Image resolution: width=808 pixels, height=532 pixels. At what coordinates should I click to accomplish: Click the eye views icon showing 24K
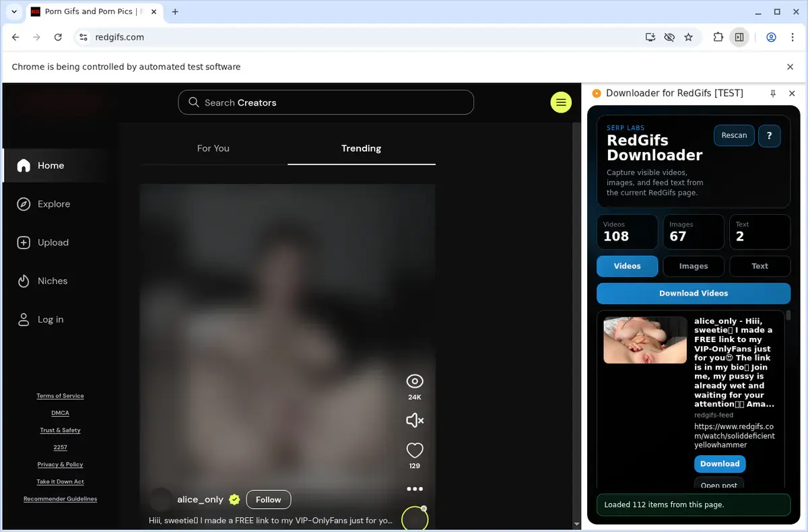(415, 381)
